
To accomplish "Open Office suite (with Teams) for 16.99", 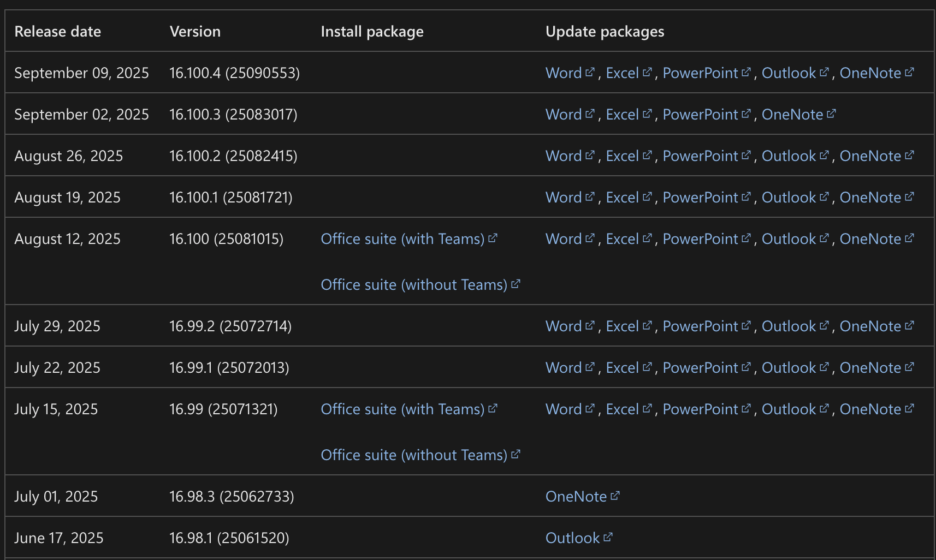I will point(402,409).
